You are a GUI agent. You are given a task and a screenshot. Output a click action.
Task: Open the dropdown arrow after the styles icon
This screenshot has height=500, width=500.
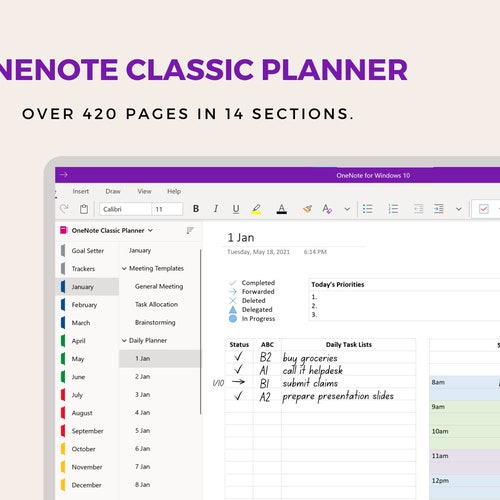(347, 209)
